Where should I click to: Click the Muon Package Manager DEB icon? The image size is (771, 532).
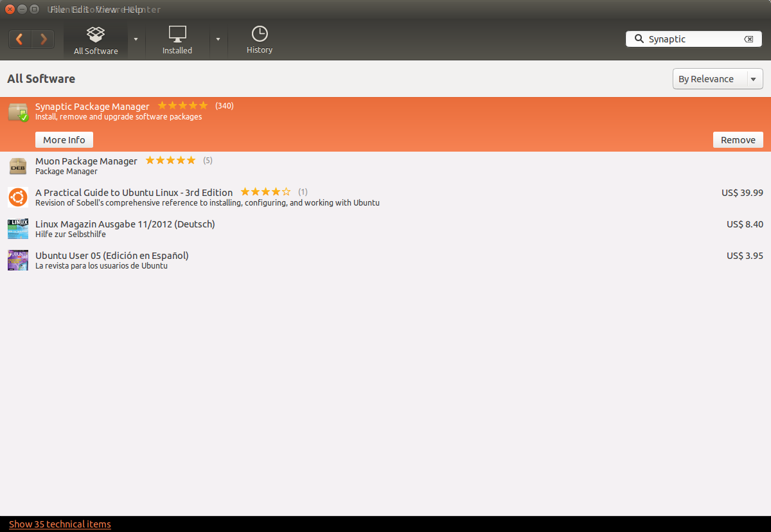click(18, 166)
